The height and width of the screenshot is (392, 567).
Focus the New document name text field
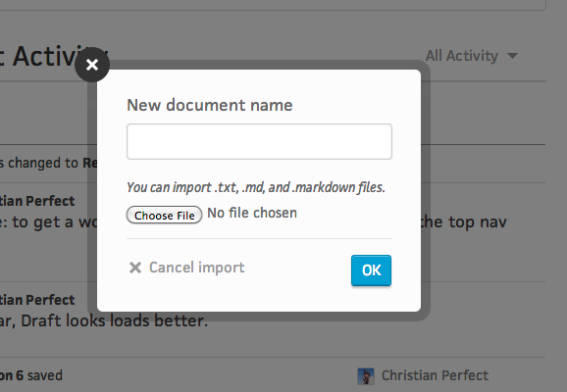[x=259, y=142]
